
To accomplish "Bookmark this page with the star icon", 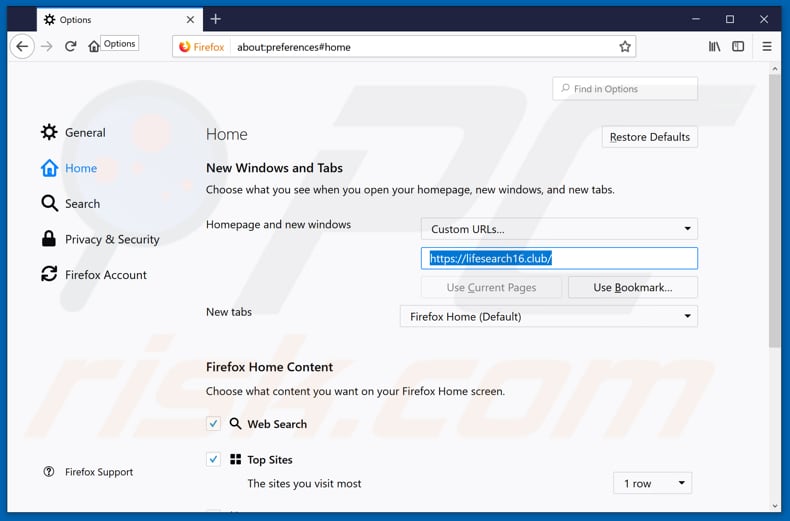I will click(x=625, y=47).
